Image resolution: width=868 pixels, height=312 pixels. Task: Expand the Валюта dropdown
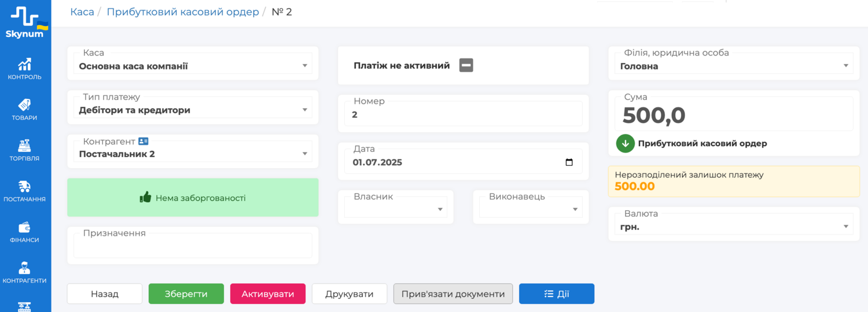tap(734, 227)
